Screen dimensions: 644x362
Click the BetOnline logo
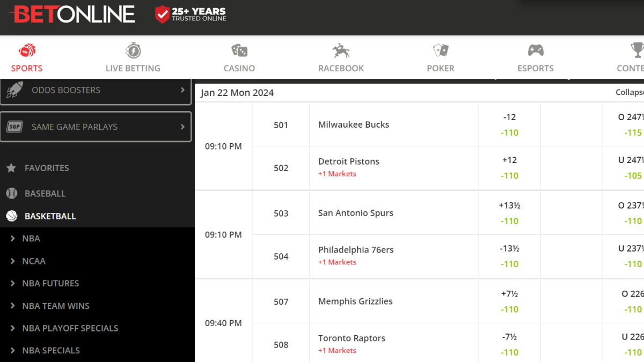[72, 14]
